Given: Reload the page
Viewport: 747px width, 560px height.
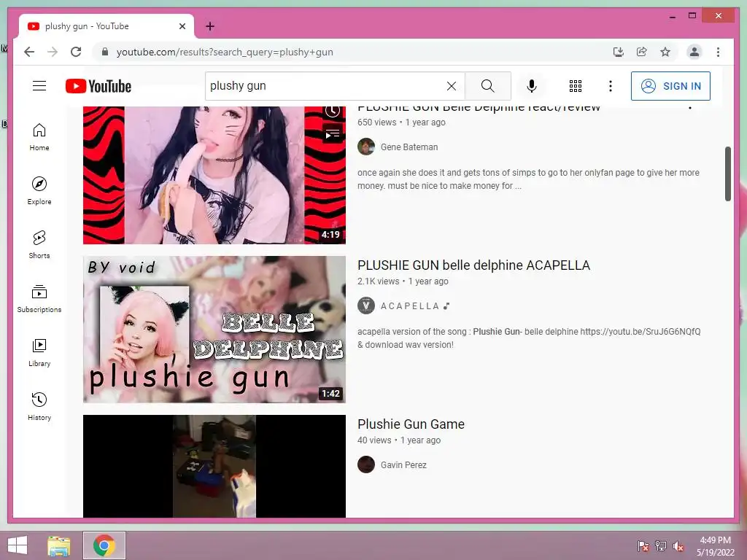Looking at the screenshot, I should pyautogui.click(x=76, y=52).
